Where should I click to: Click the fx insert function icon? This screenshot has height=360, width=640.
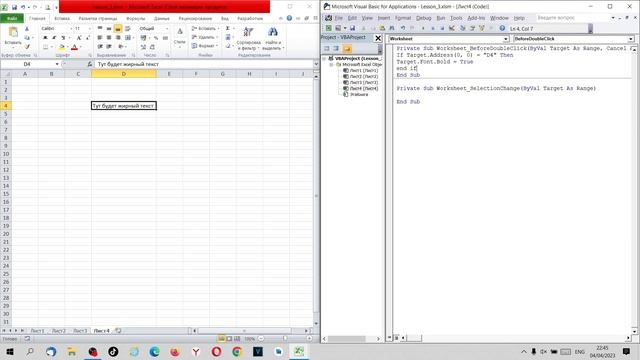tap(90, 64)
